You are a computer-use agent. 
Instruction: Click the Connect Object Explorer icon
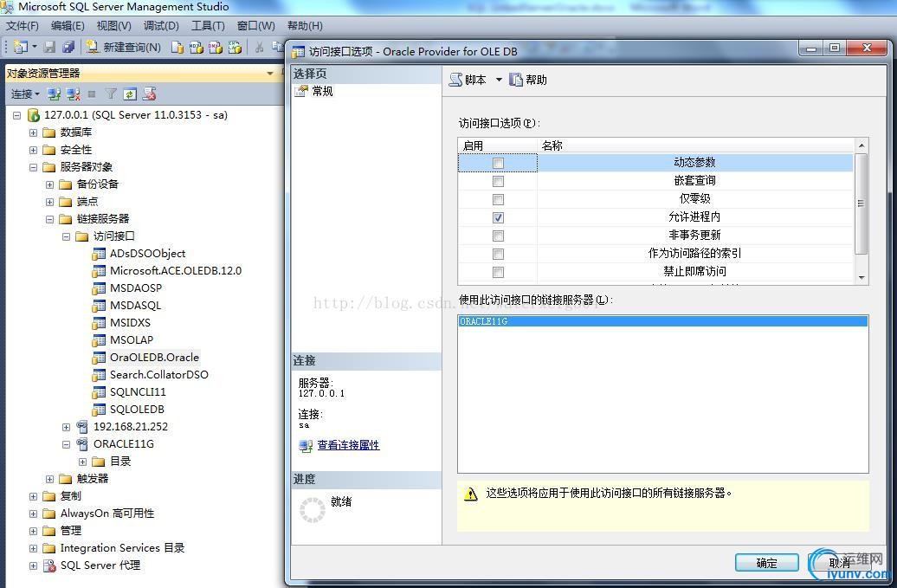click(x=55, y=94)
